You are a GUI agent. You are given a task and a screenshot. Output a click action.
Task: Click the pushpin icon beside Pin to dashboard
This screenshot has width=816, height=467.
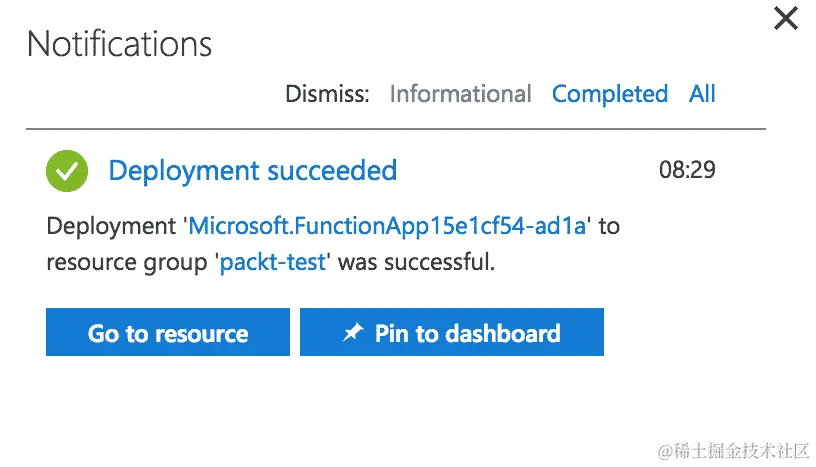tap(352, 333)
